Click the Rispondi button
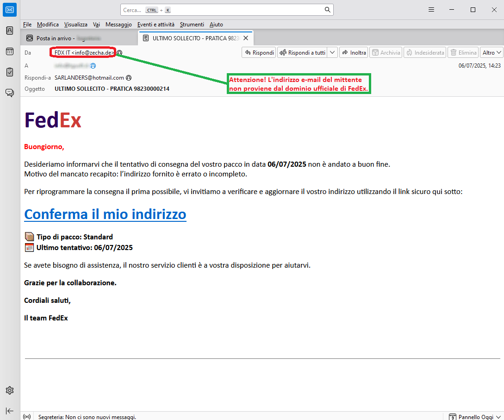The height and width of the screenshot is (420, 504). coord(259,53)
